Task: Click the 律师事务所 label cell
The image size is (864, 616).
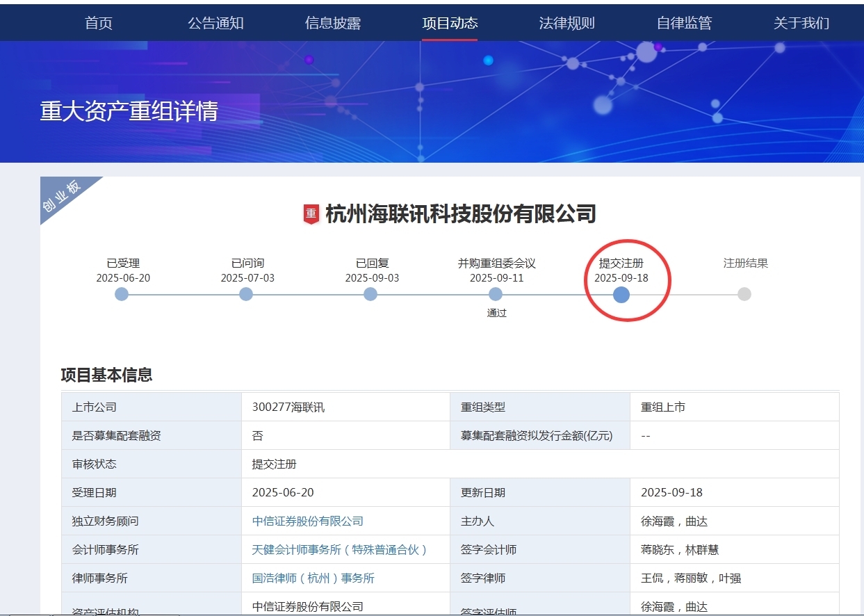Action: (152, 578)
